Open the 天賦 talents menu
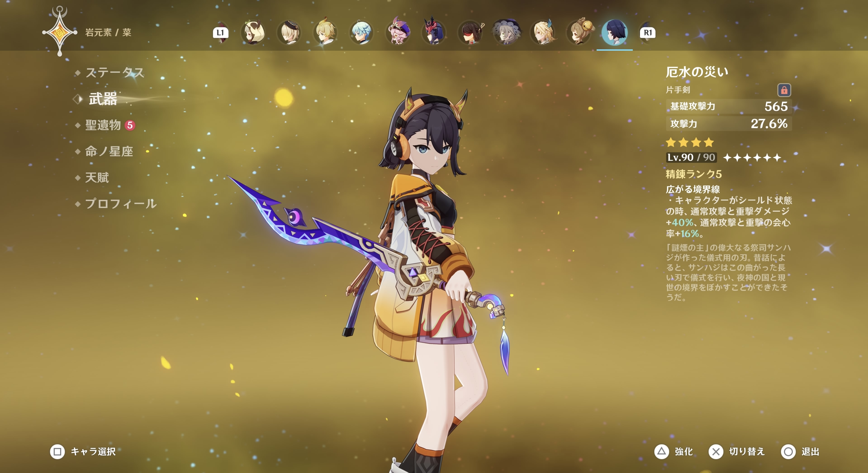This screenshot has height=473, width=868. [97, 177]
